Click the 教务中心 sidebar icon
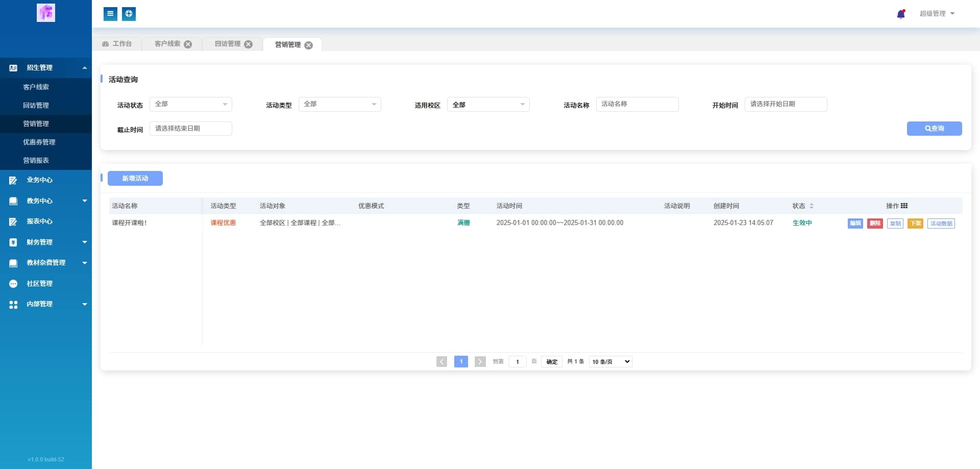The height and width of the screenshot is (469, 980). [13, 201]
